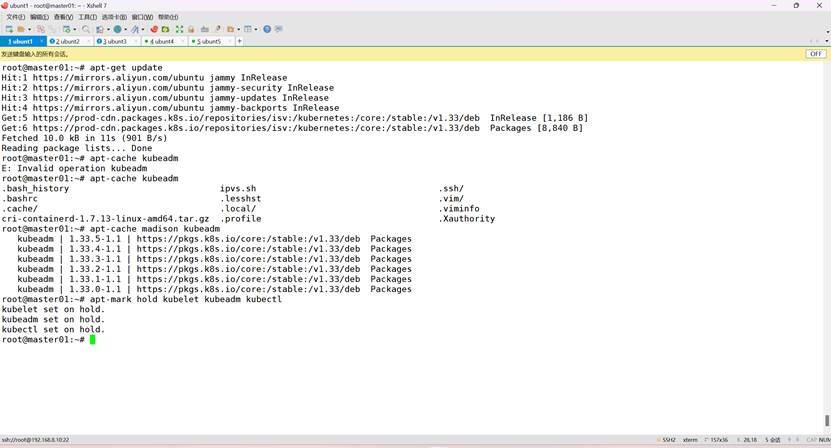Open the 窗口(W) menu
The height and width of the screenshot is (448, 831).
[142, 17]
